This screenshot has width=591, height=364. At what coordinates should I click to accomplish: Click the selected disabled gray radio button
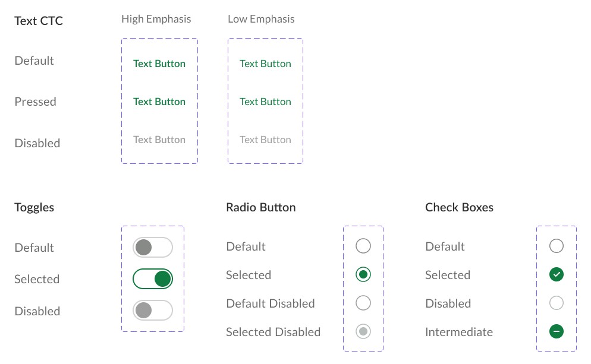point(363,331)
